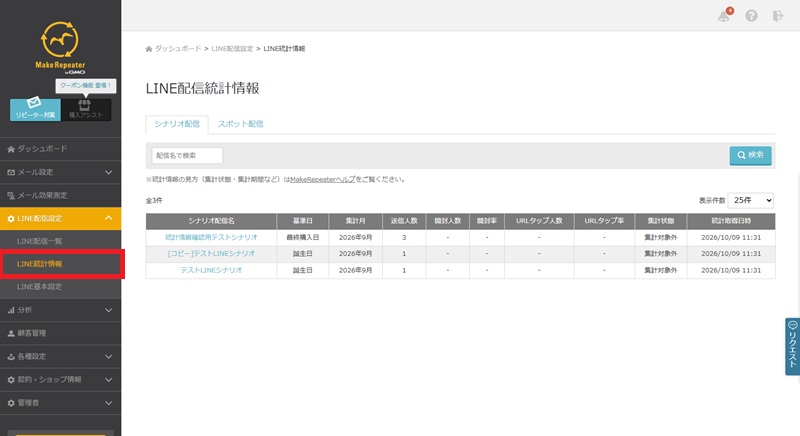Click the 全3件 count text
The height and width of the screenshot is (436, 800).
click(x=154, y=201)
